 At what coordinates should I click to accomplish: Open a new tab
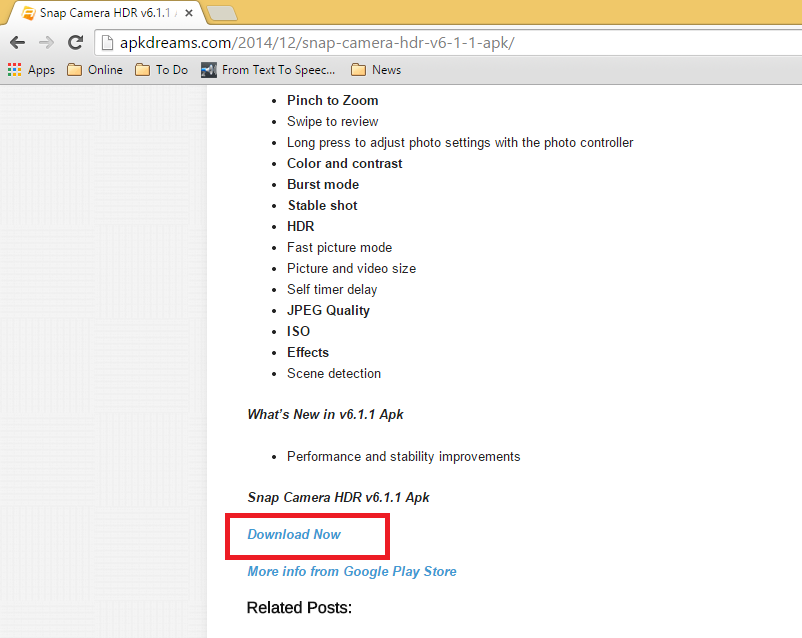pos(222,14)
